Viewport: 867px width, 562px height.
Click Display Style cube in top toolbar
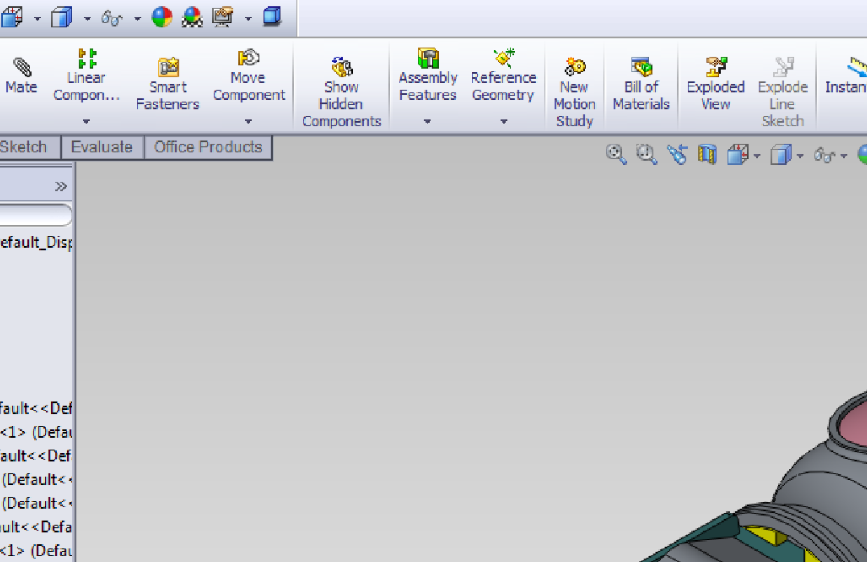(x=61, y=17)
